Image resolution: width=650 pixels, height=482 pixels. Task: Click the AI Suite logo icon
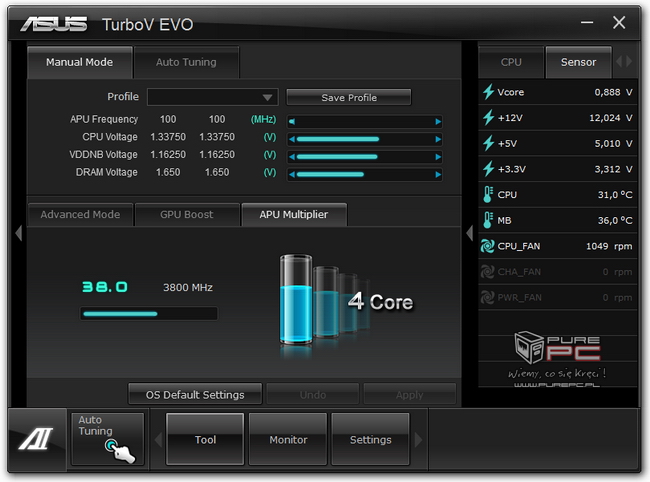click(x=36, y=438)
